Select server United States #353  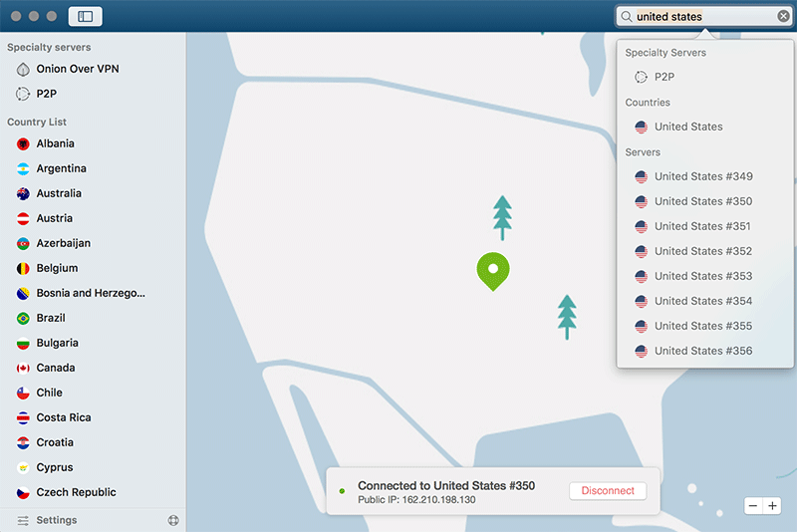[705, 276]
